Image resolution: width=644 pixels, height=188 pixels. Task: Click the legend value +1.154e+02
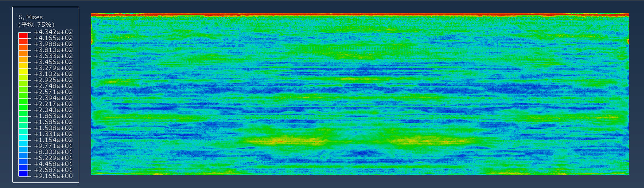(53, 140)
